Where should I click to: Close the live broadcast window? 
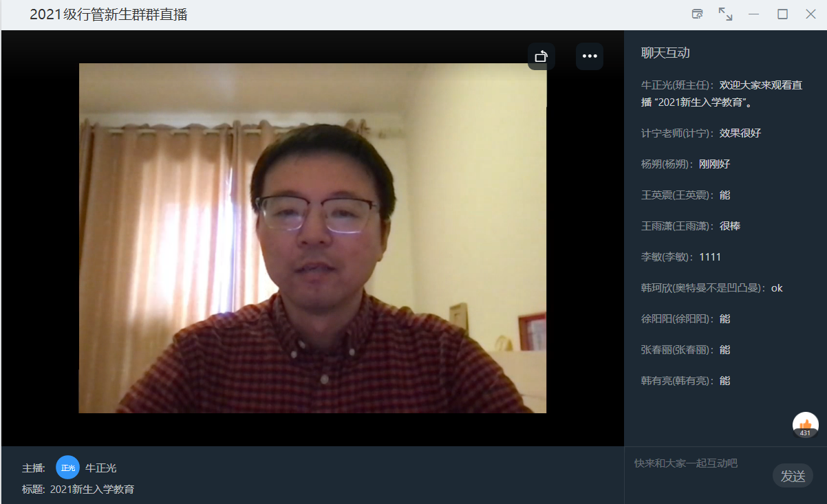[810, 14]
